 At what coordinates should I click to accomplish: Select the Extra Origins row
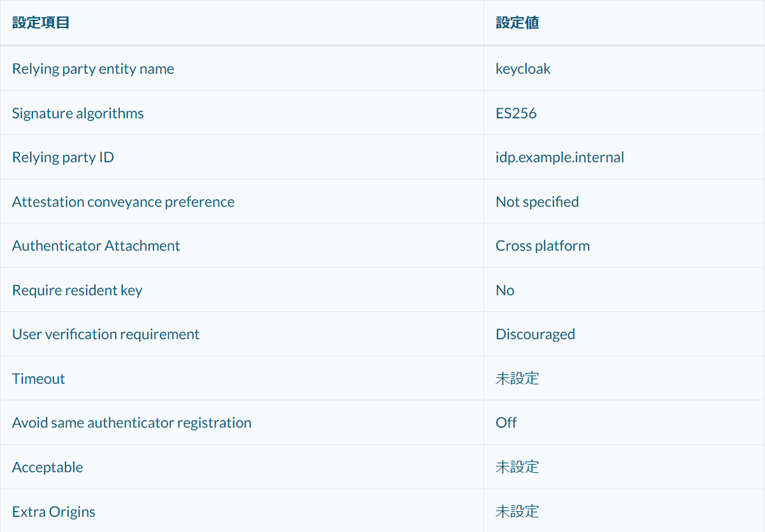pyautogui.click(x=54, y=511)
